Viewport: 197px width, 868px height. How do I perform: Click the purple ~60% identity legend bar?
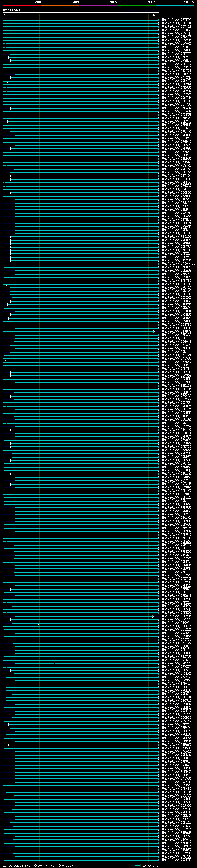click(x=99, y=6)
